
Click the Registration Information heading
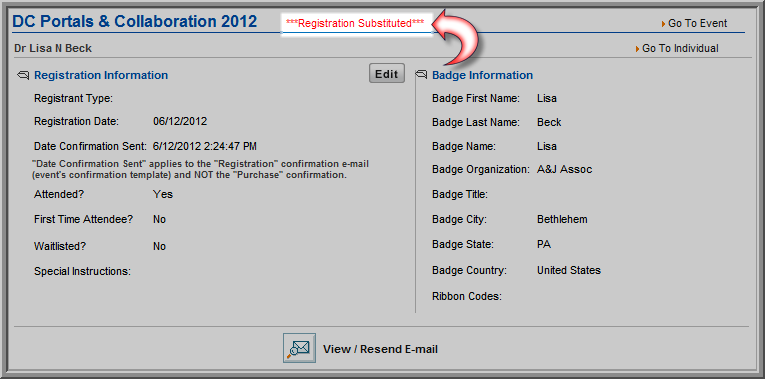(x=101, y=75)
